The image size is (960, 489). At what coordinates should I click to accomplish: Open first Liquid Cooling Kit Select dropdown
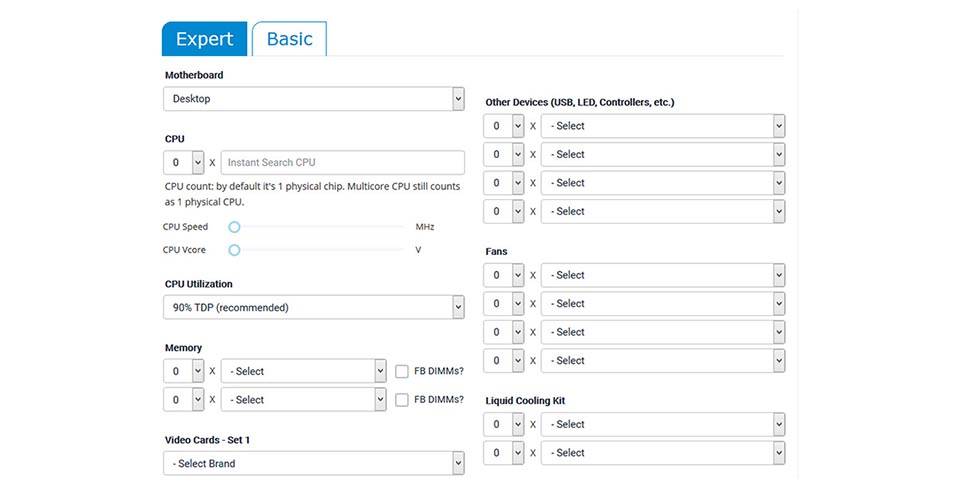(x=663, y=424)
